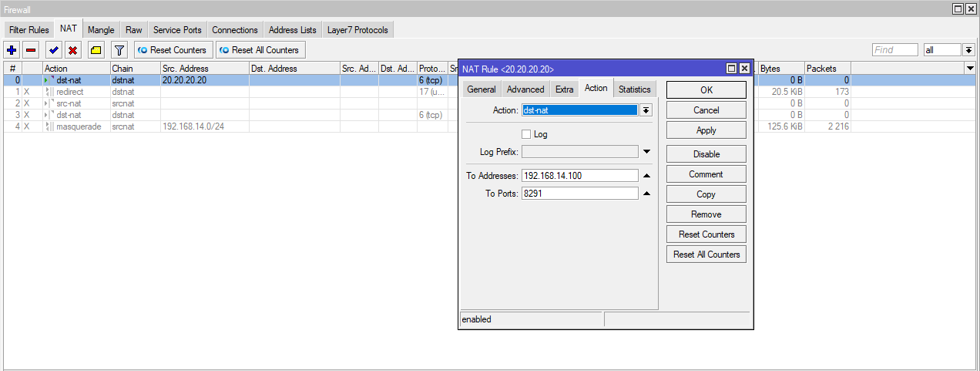Click the blue checkmark enable icon
This screenshot has height=371, width=980.
[53, 50]
